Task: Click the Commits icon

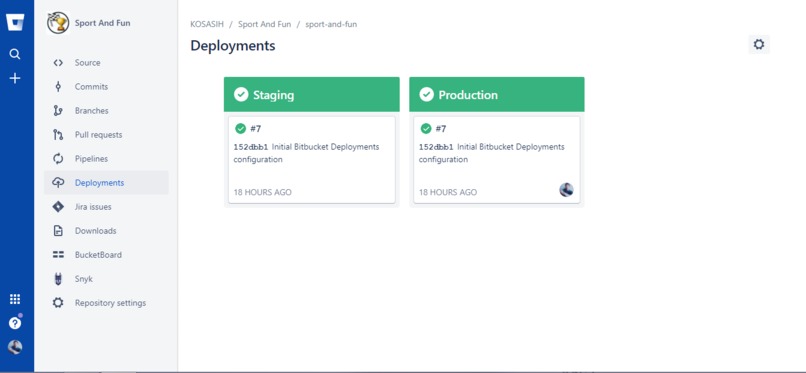Action: 58,87
